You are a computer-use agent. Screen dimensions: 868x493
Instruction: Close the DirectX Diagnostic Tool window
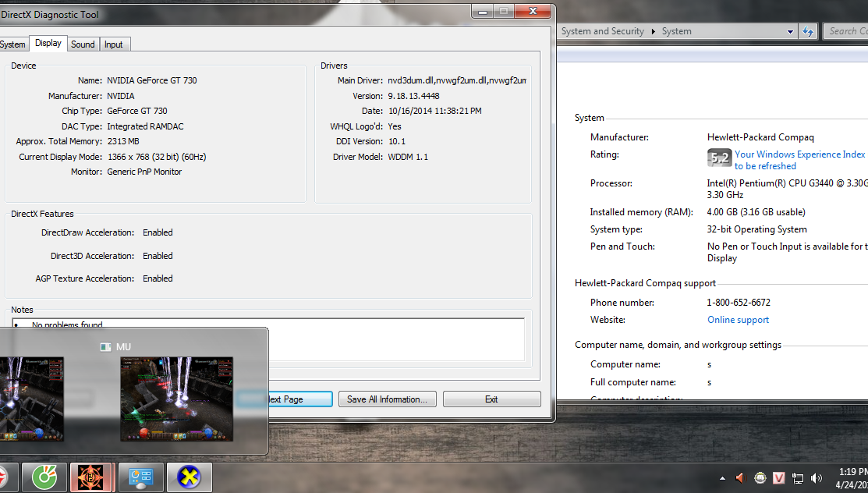point(533,11)
